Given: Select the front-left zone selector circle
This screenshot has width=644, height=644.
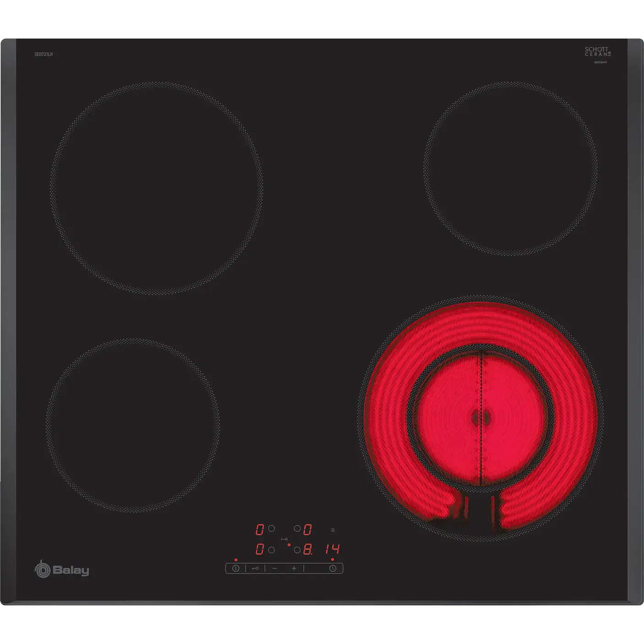Looking at the screenshot, I should coord(272,550).
